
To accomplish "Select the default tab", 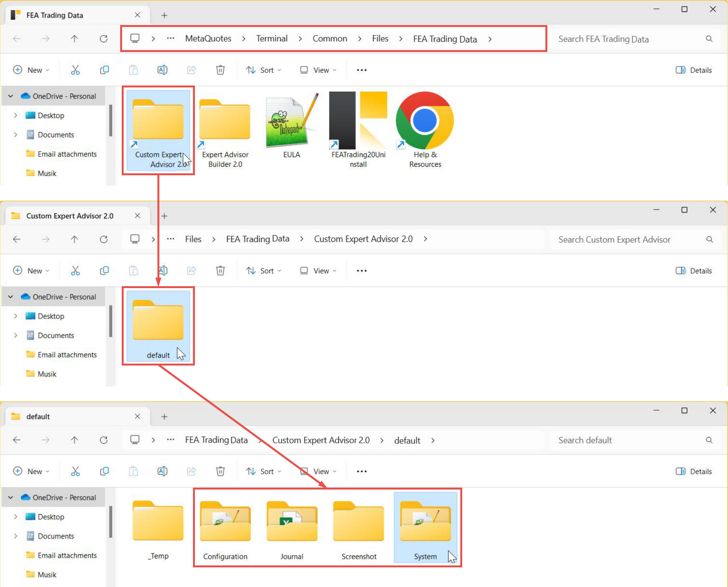I will [x=77, y=417].
